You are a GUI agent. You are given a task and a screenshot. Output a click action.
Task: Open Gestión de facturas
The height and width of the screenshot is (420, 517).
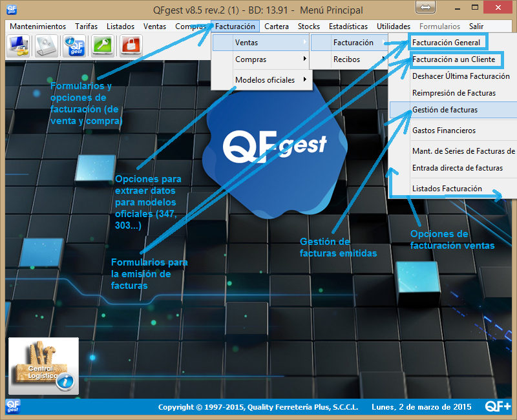tap(454, 110)
